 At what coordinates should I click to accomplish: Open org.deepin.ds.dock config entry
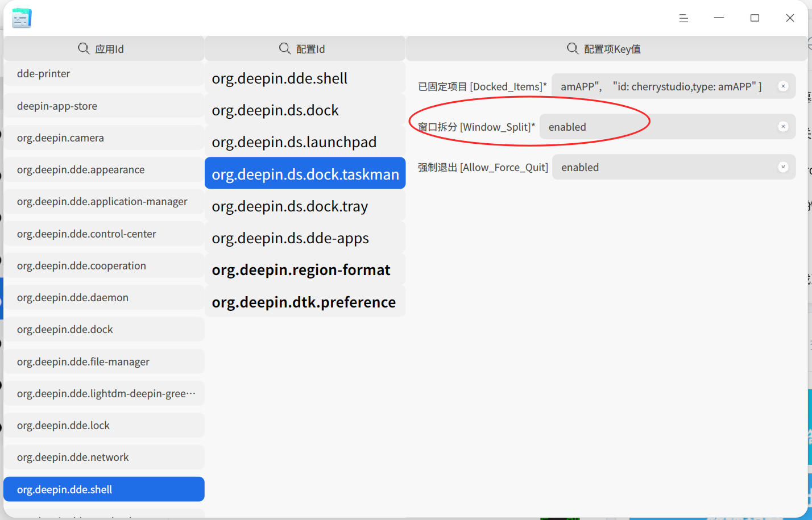click(305, 110)
